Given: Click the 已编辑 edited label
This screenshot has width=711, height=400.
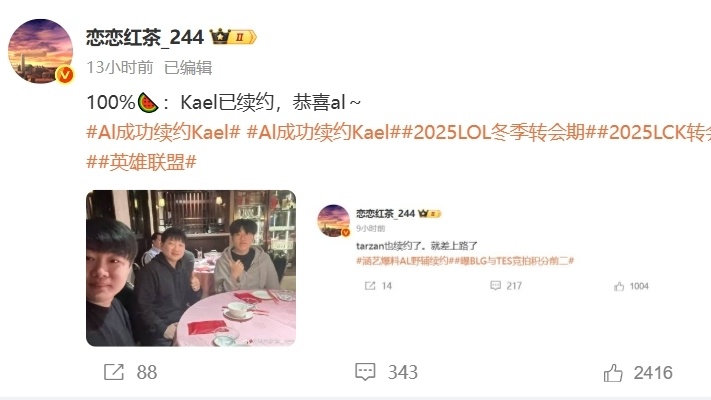Looking at the screenshot, I should [188, 68].
